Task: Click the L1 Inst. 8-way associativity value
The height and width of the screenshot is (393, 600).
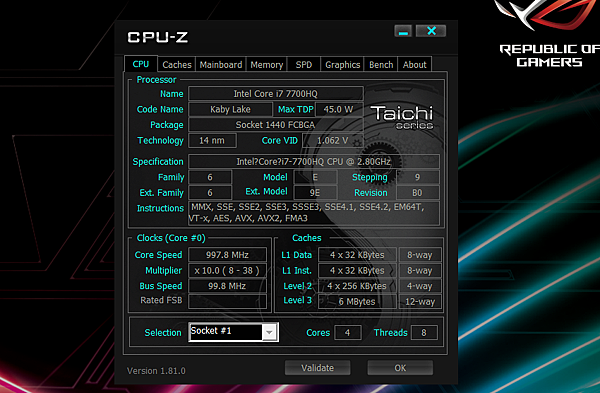Action: click(x=420, y=271)
